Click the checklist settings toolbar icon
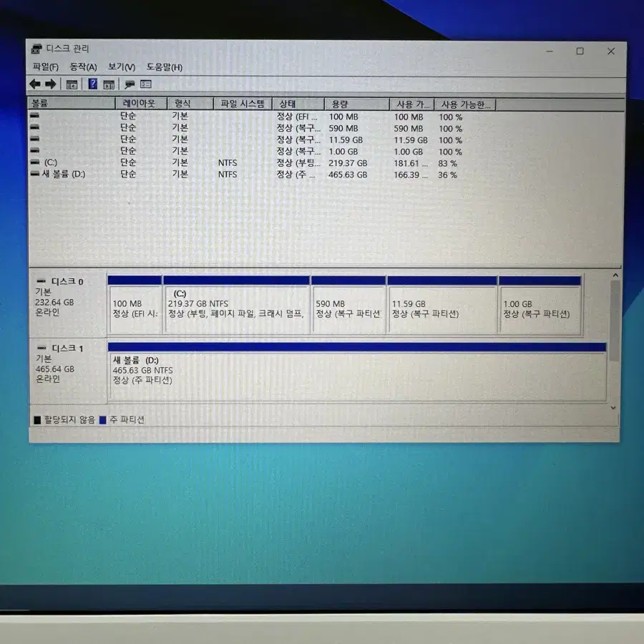This screenshot has width=644, height=644. click(x=146, y=84)
